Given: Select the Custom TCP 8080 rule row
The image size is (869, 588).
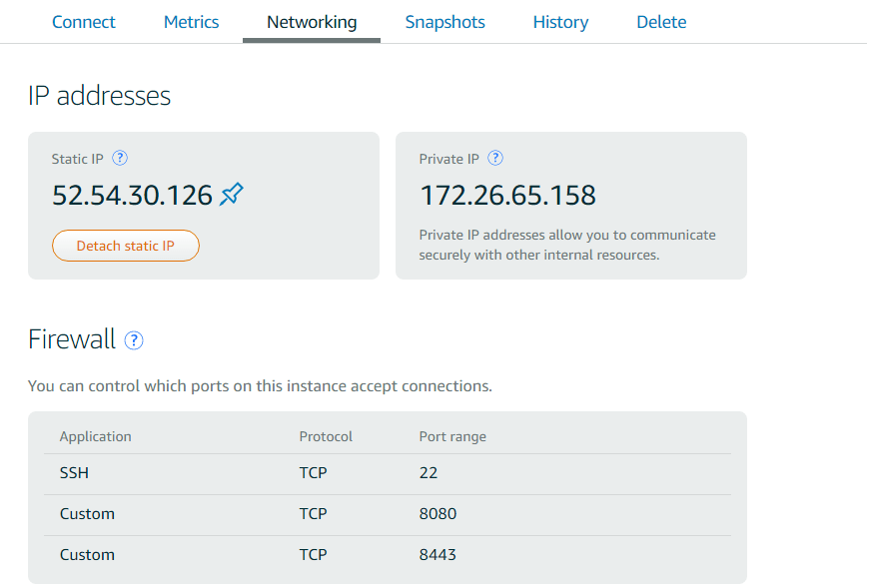Looking at the screenshot, I should (x=388, y=515).
